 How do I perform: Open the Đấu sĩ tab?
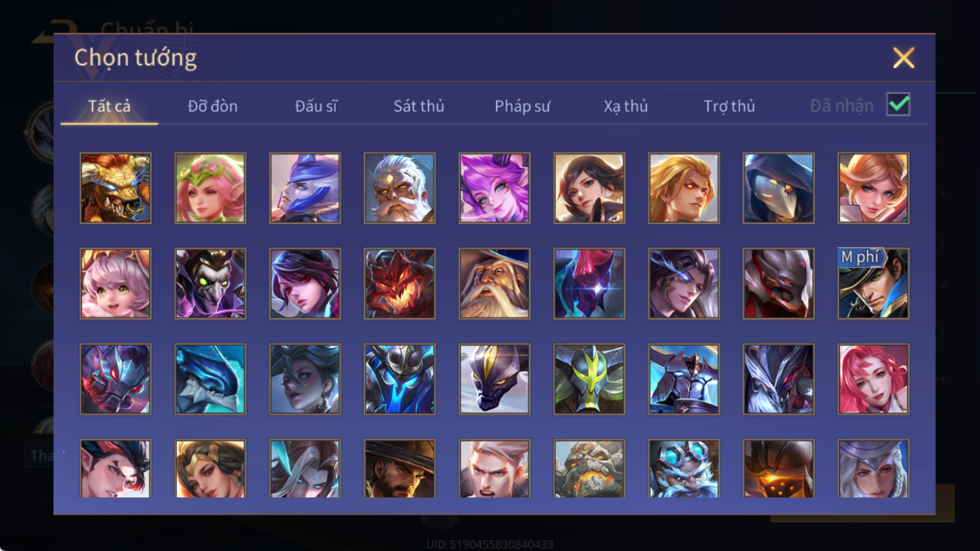[x=316, y=106]
